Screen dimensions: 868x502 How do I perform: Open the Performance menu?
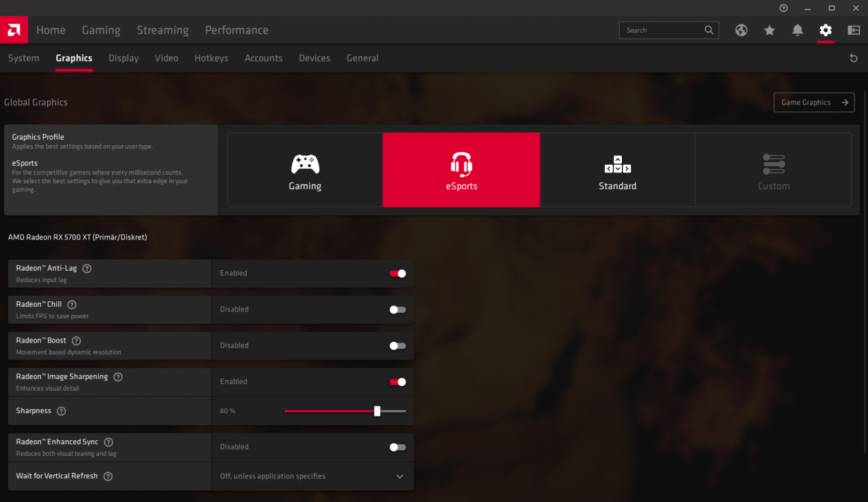(237, 30)
